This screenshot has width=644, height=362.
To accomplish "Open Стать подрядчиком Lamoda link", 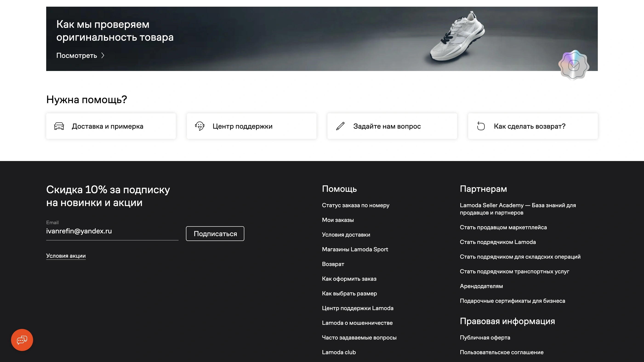I will tap(498, 242).
